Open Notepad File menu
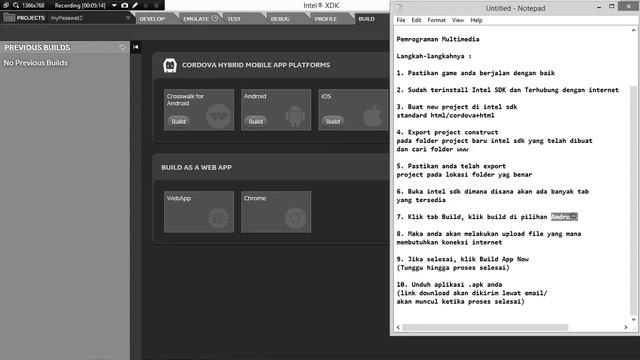 (x=401, y=20)
